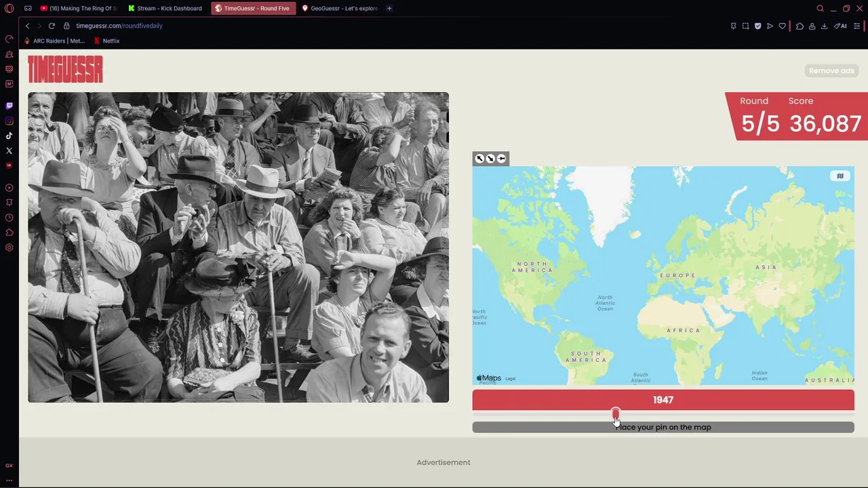Open the Netflix bookmark
868x488 pixels.
point(106,41)
